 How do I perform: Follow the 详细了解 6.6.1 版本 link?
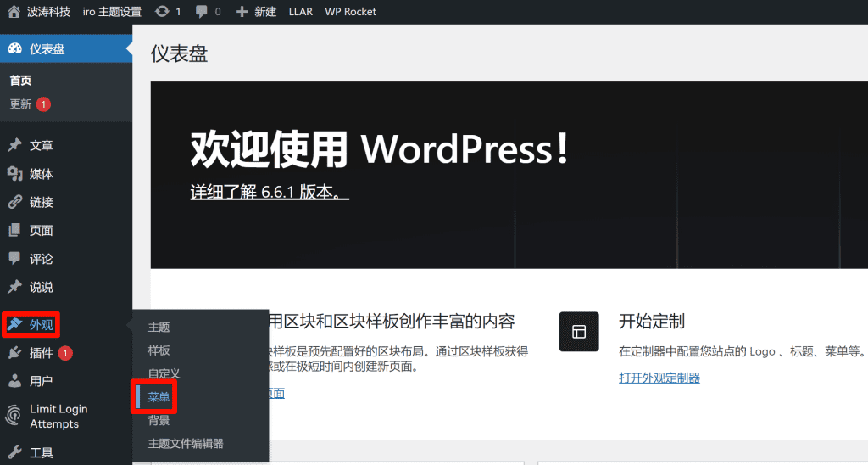point(270,192)
